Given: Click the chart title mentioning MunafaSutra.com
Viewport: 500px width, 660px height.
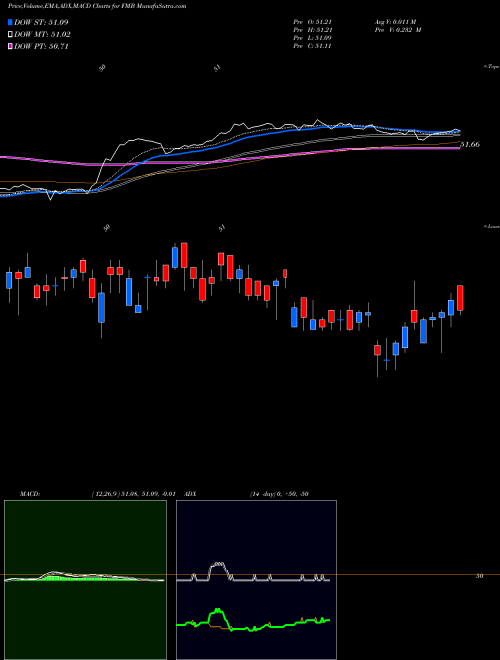Looking at the screenshot, I should (x=97, y=6).
